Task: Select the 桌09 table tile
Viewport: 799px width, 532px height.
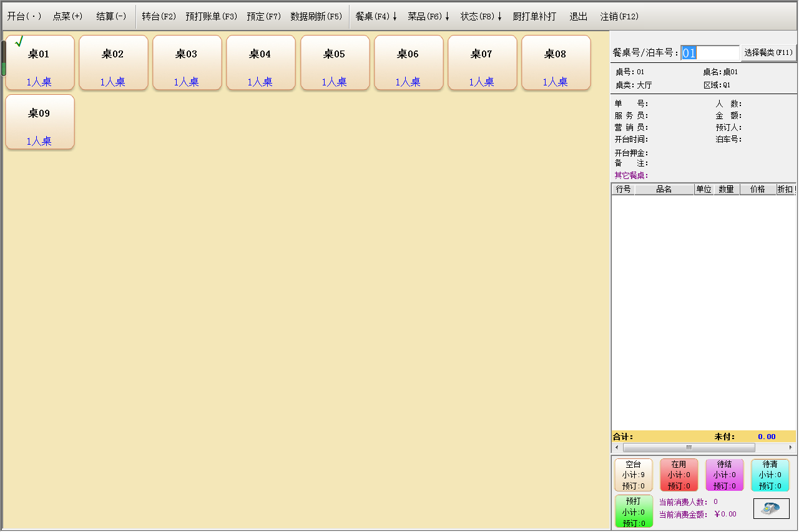Action: [x=39, y=122]
